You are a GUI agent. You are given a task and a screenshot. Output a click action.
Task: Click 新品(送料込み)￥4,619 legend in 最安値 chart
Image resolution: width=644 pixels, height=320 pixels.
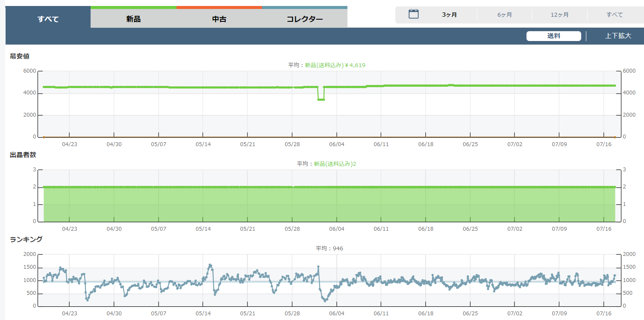coord(335,65)
